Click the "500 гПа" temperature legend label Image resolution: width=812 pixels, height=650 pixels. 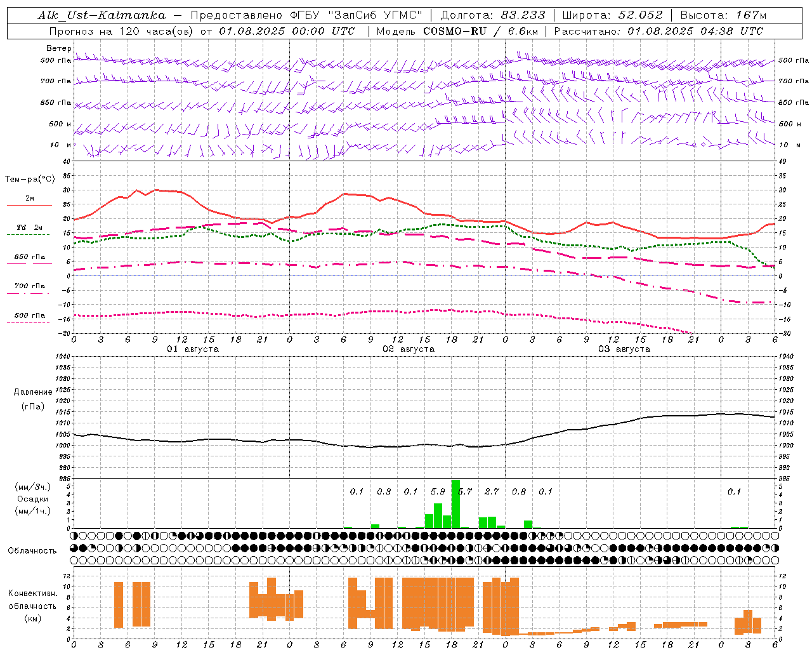30,315
